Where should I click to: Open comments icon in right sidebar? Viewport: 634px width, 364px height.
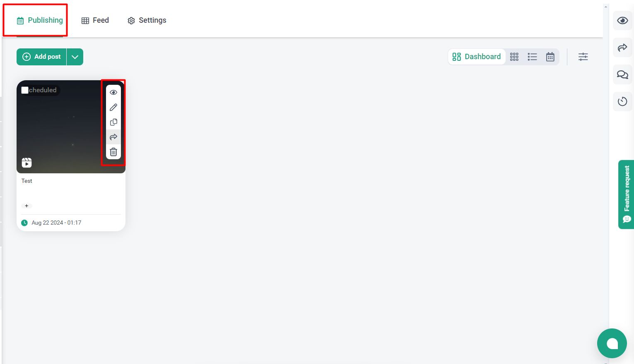tap(622, 74)
